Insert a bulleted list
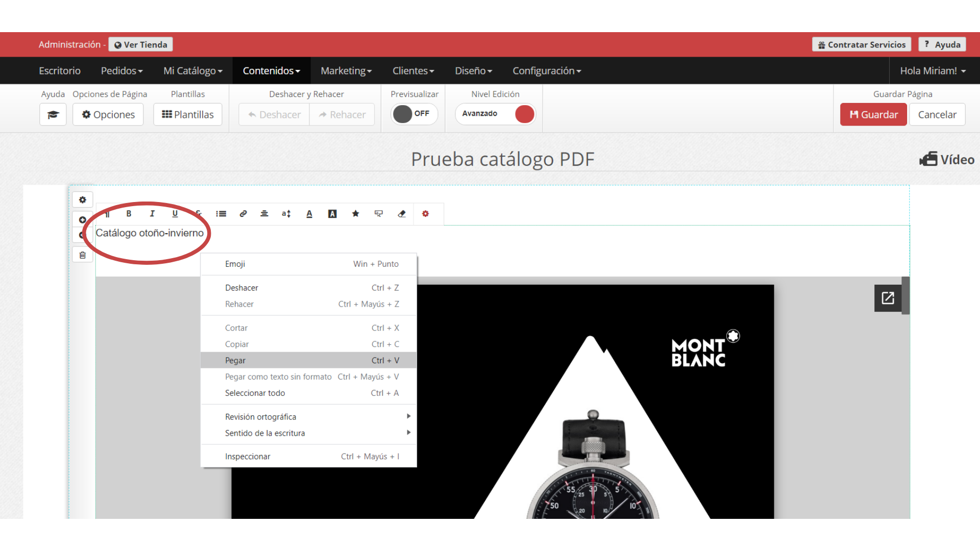 [221, 214]
